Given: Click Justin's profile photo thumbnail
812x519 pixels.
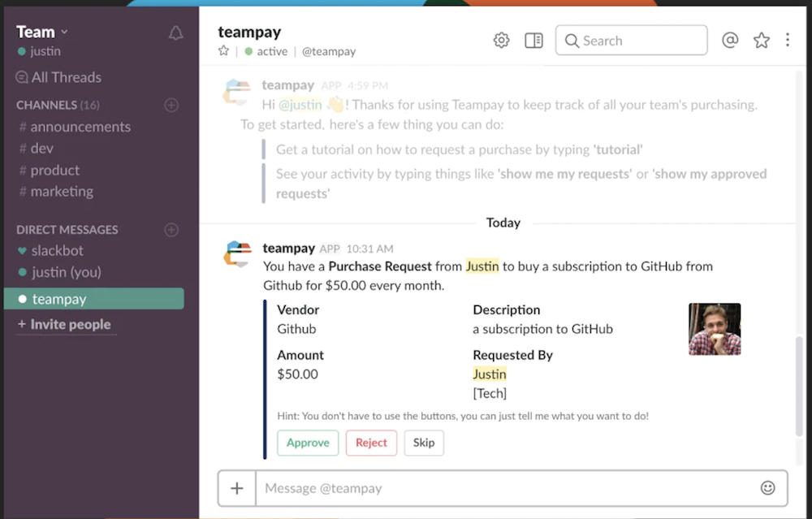Looking at the screenshot, I should click(715, 329).
